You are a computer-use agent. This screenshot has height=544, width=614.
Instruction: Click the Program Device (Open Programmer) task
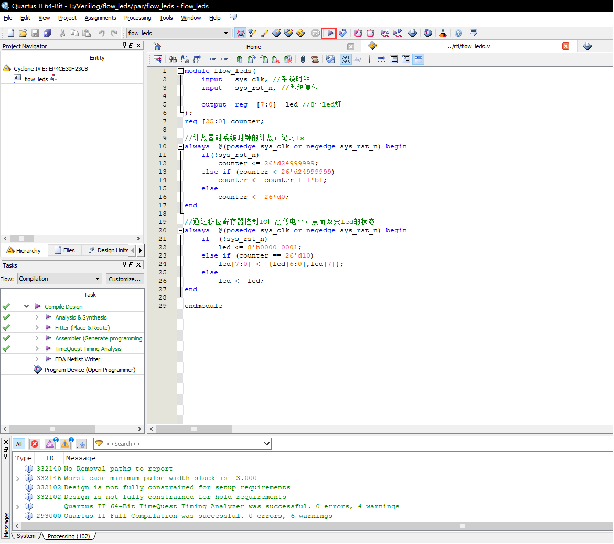coord(90,370)
